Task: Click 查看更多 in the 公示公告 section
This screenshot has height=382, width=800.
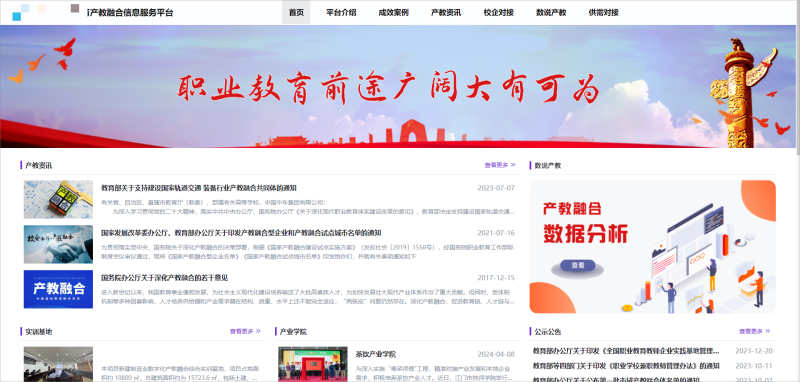Action: pos(755,332)
